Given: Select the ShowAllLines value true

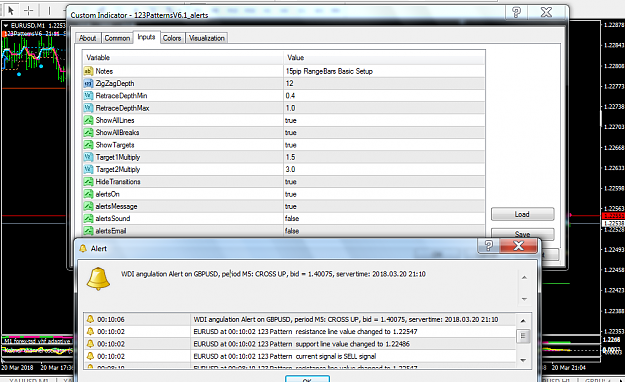Looking at the screenshot, I should coord(291,120).
